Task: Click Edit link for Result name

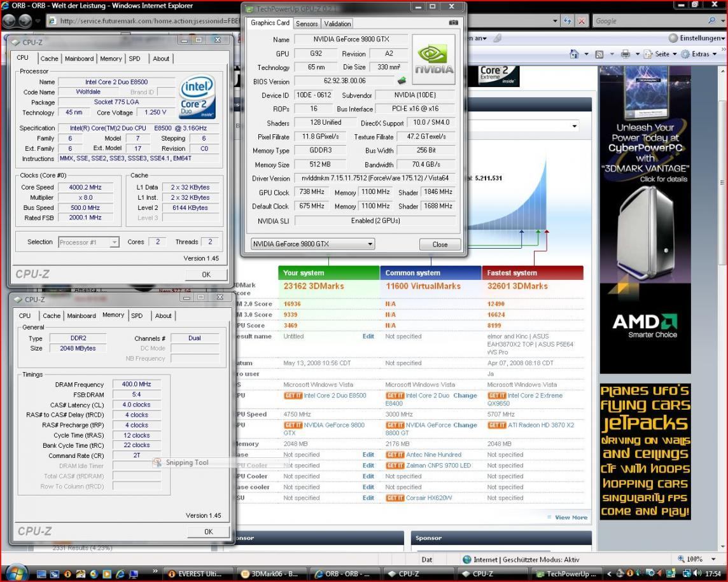Action: click(368, 336)
